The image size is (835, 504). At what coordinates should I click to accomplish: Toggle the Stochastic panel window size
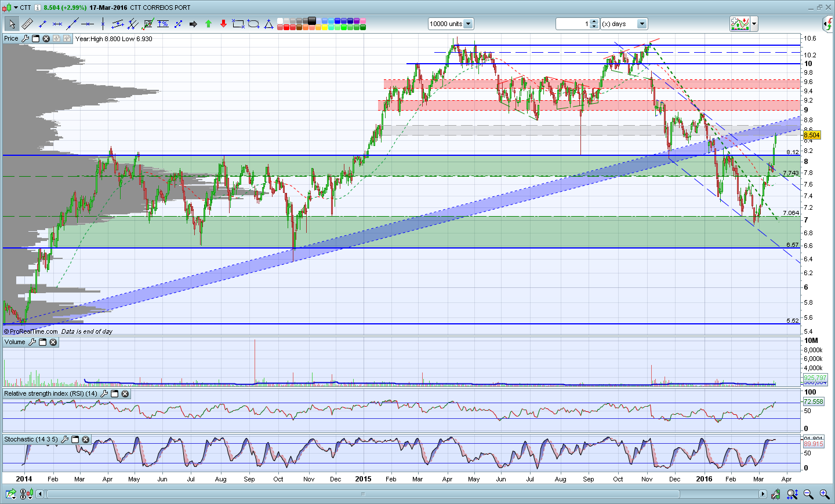click(x=75, y=440)
